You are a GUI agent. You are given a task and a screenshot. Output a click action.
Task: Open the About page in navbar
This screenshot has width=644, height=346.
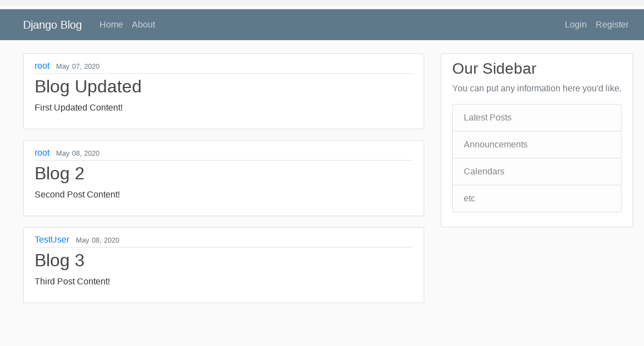[x=143, y=25]
